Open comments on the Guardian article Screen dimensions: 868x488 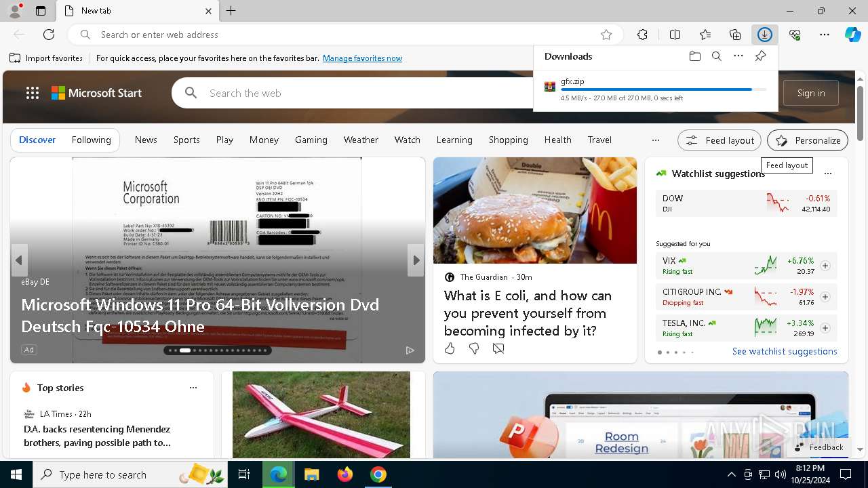498,348
